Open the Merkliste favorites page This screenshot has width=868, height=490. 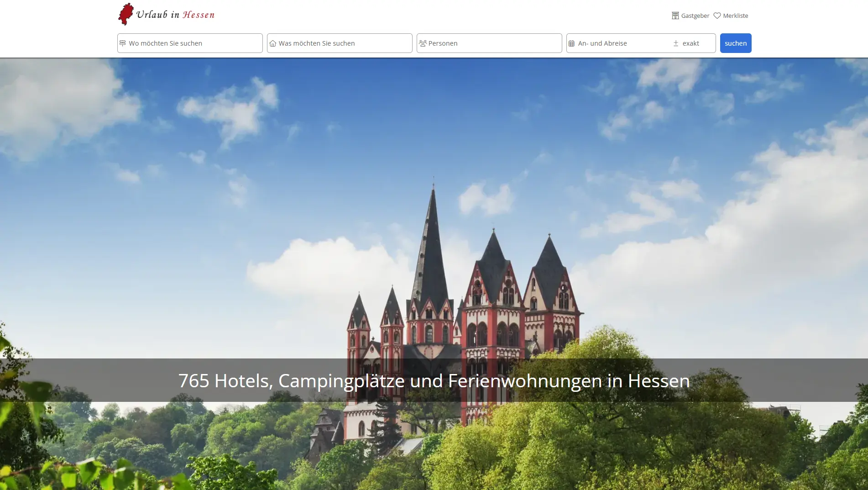tap(735, 15)
